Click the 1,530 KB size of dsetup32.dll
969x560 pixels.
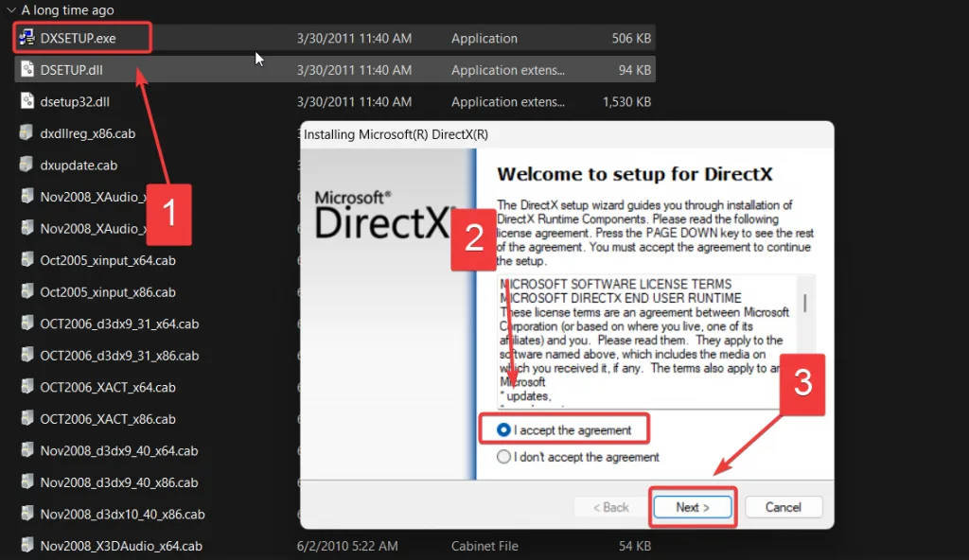tap(626, 101)
